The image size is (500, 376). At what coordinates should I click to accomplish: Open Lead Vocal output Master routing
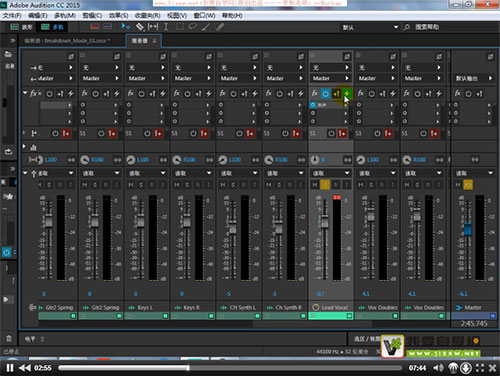tap(331, 78)
